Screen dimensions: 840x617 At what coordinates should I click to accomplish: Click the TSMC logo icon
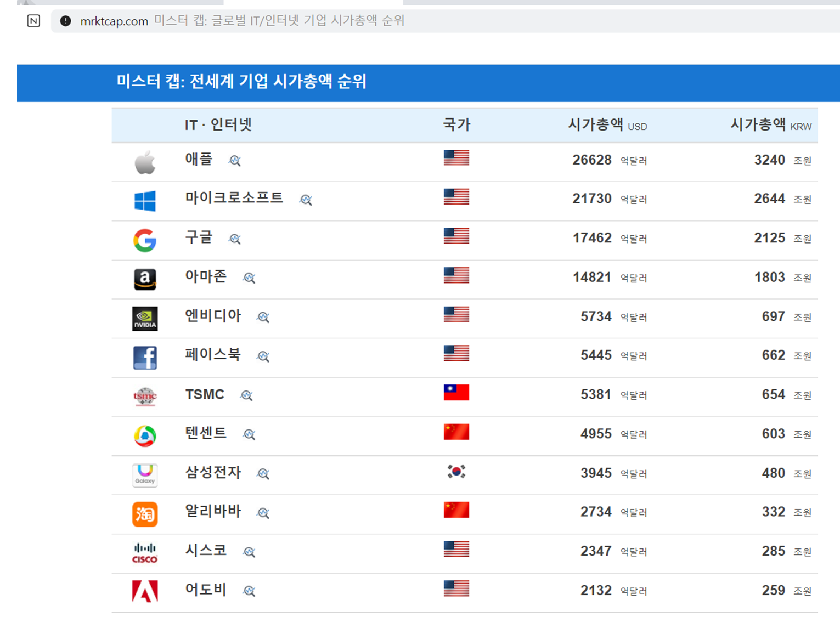(x=145, y=397)
